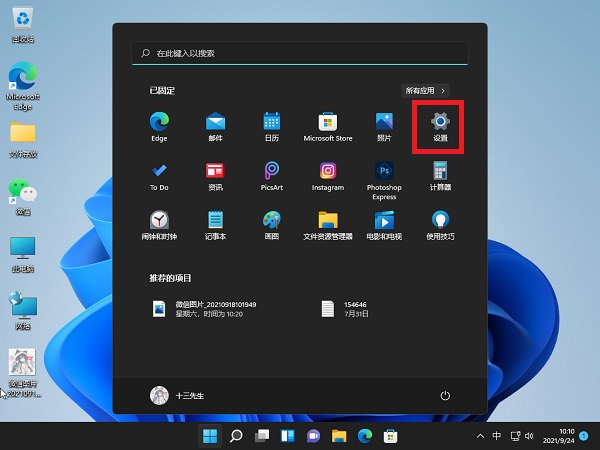This screenshot has height=450, width=600.
Task: Open the Mail app
Action: [215, 124]
